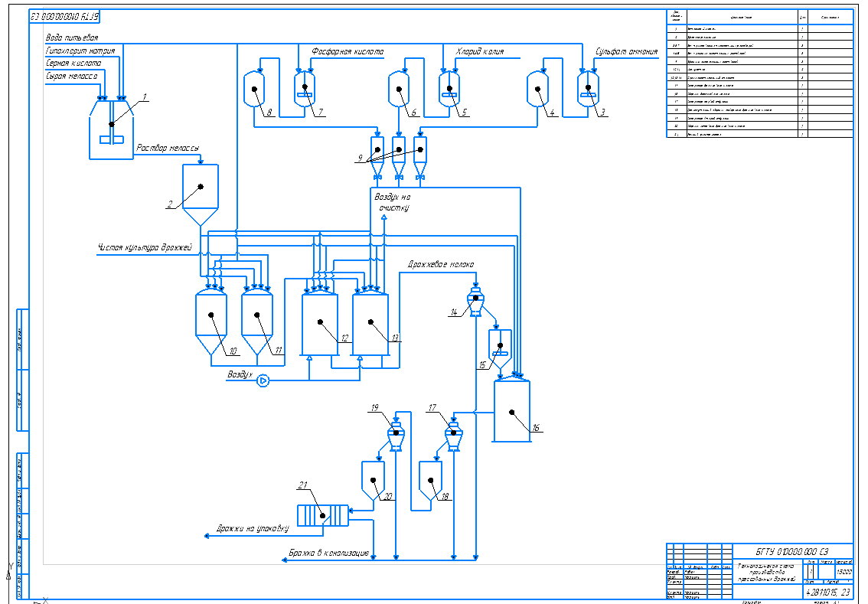
Task: Click hopper vessel number 2
Action: click(201, 194)
